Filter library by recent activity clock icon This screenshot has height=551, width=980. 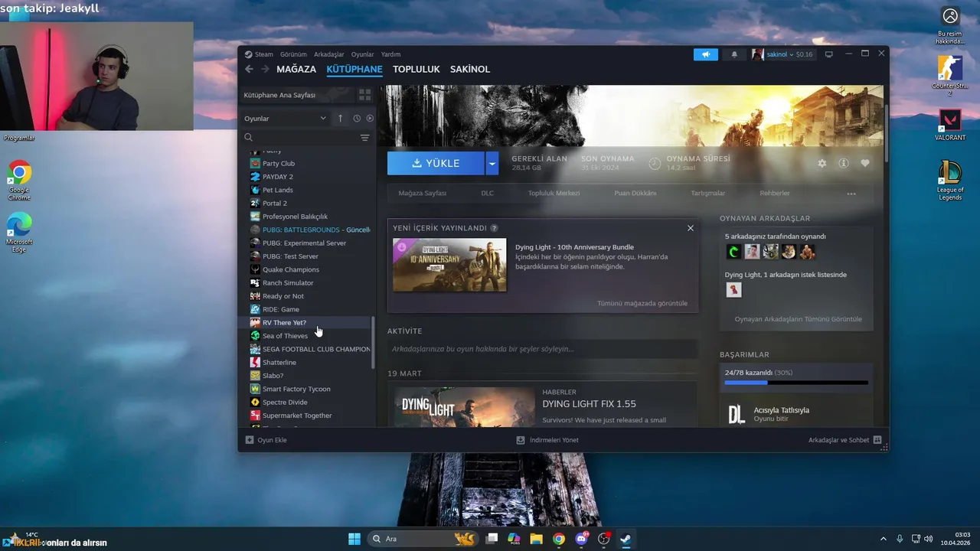357,119
